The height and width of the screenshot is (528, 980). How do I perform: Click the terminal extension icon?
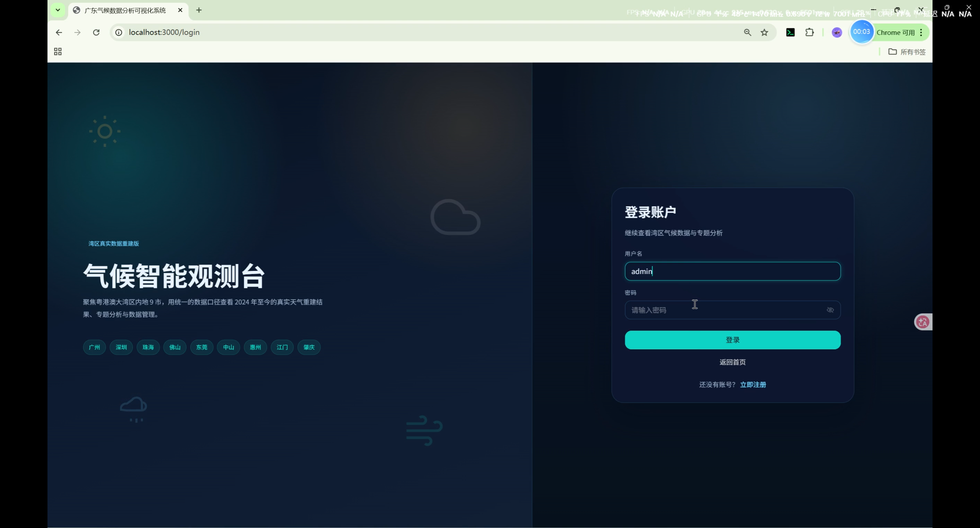click(x=790, y=33)
